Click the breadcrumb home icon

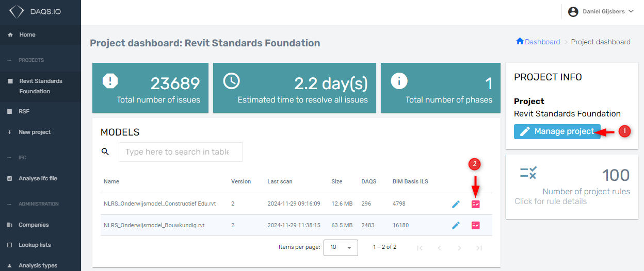point(520,41)
